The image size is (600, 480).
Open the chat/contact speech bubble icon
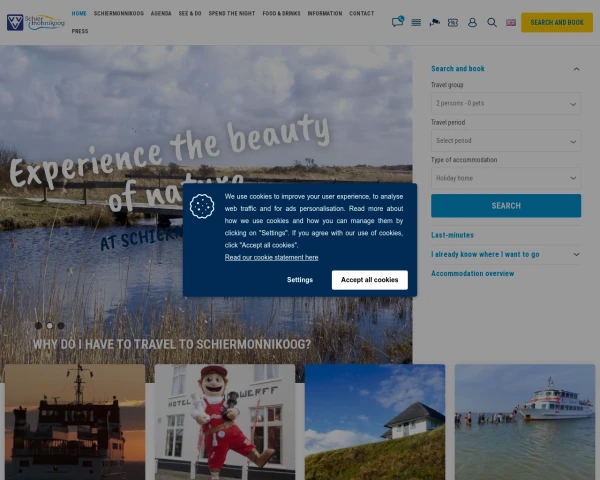click(397, 22)
